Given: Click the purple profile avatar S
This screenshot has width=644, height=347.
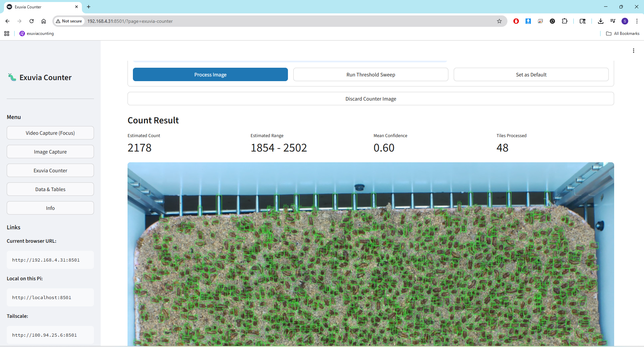Looking at the screenshot, I should [x=625, y=21].
